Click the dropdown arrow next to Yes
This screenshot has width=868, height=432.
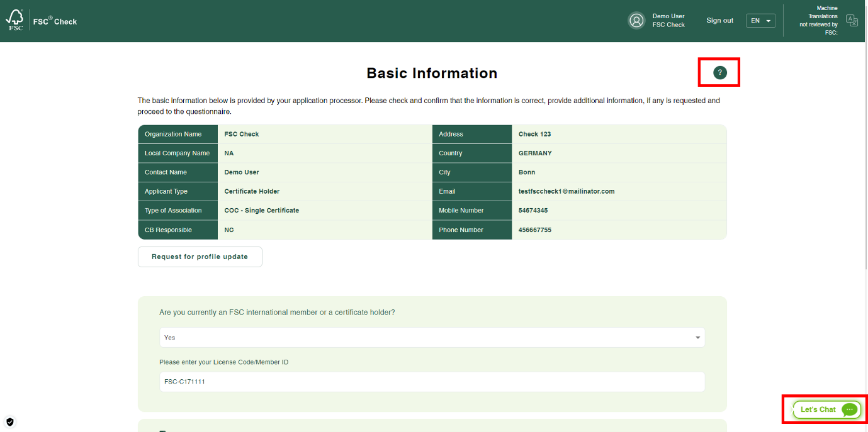coord(697,338)
